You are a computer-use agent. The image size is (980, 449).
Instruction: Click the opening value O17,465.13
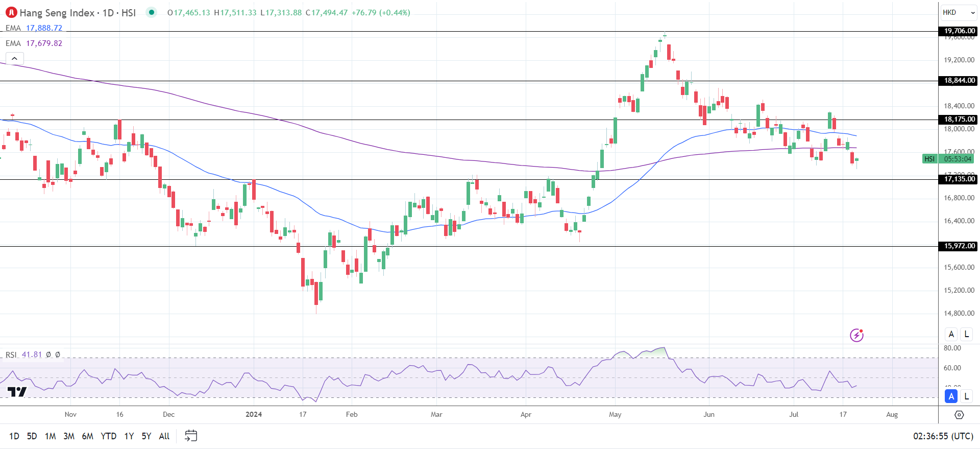pos(188,13)
